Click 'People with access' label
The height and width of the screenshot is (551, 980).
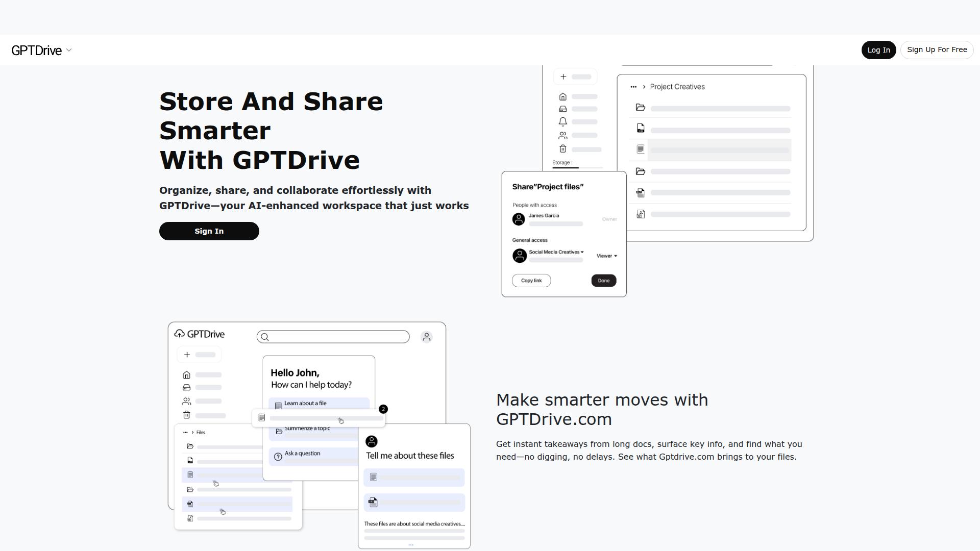(x=534, y=205)
